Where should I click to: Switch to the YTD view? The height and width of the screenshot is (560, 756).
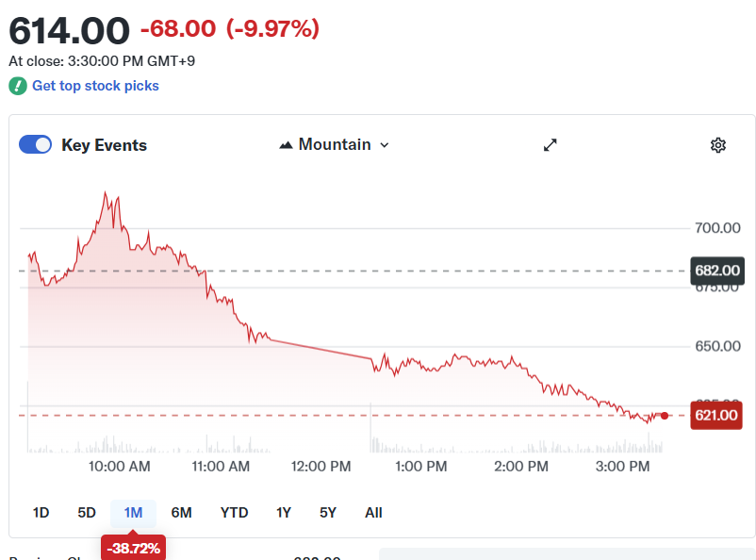(233, 512)
